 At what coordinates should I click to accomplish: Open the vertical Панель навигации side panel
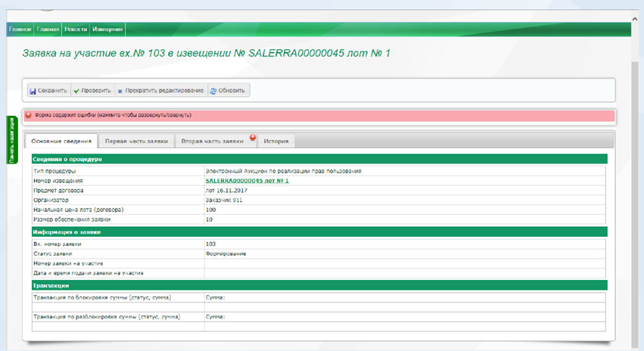[x=11, y=140]
